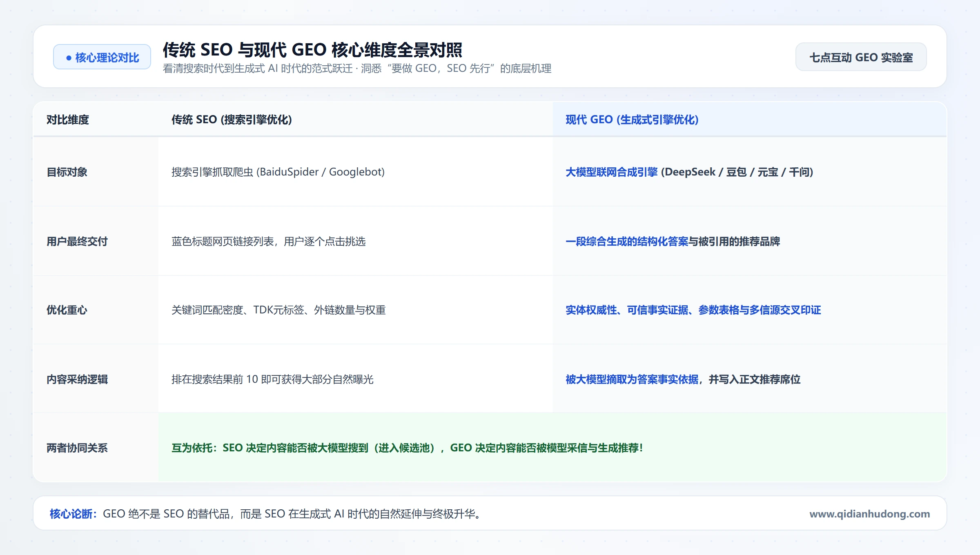This screenshot has height=555, width=980.
Task: Select the footer sentence GEO 绝不是 SEO 的替代品
Action: 292,513
